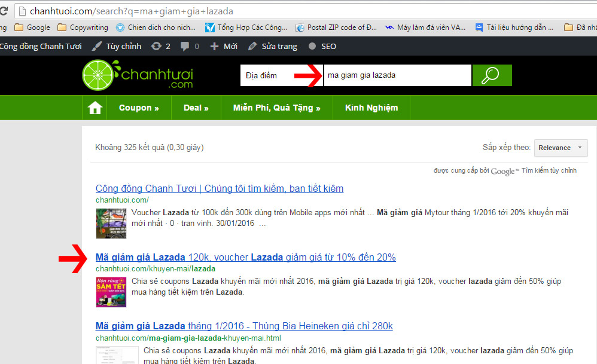Open the Copywriting bookmark folder
This screenshot has height=364, width=597.
[x=83, y=27]
